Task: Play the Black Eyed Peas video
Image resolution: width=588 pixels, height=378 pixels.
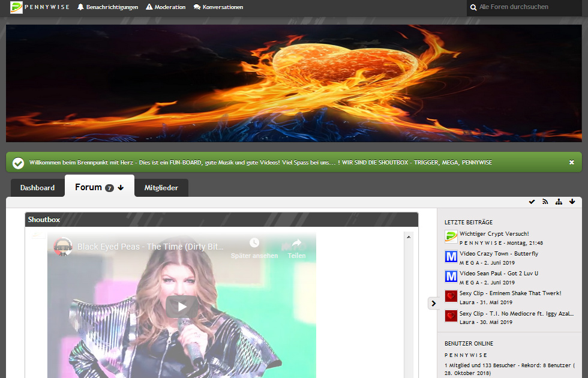Action: click(x=181, y=307)
